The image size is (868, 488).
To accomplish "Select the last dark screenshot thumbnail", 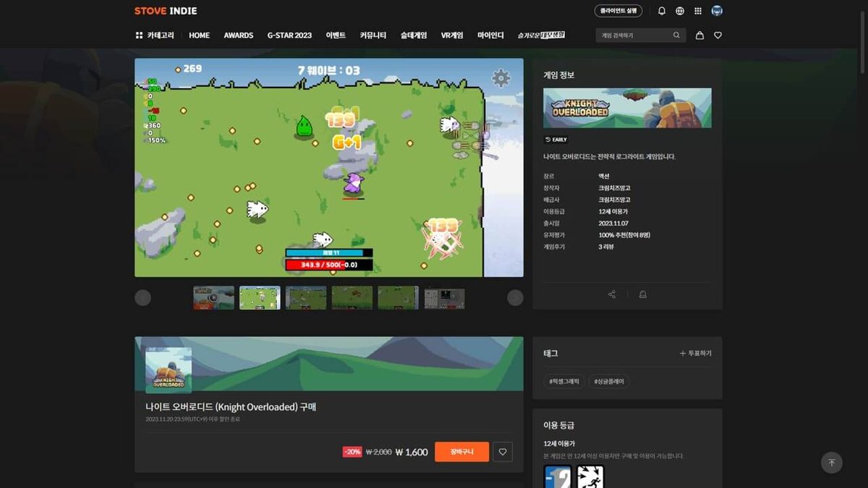I will tap(445, 298).
